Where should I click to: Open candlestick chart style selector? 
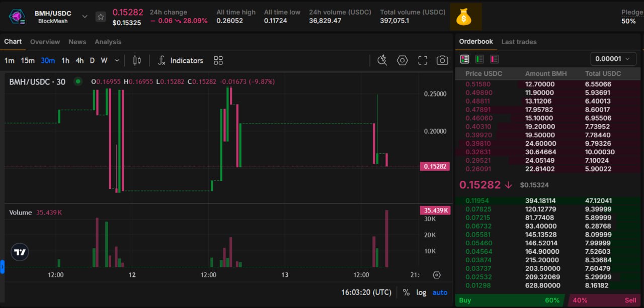pyautogui.click(x=137, y=60)
